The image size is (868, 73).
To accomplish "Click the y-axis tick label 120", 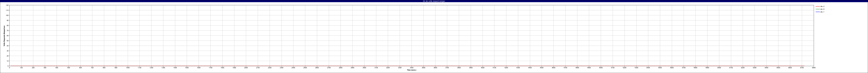I will (x=7, y=5).
